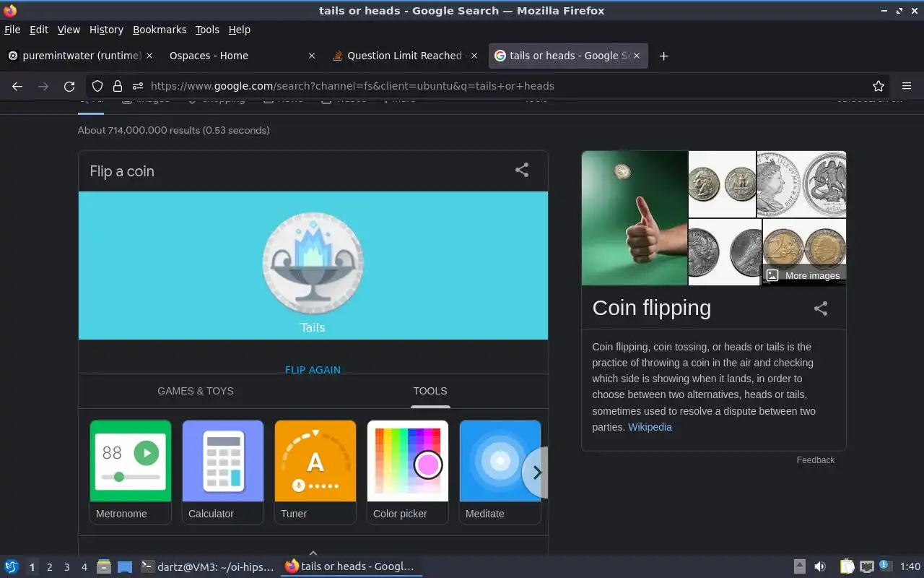
Task: Click About 714,000,000 results text
Action: pyautogui.click(x=173, y=131)
